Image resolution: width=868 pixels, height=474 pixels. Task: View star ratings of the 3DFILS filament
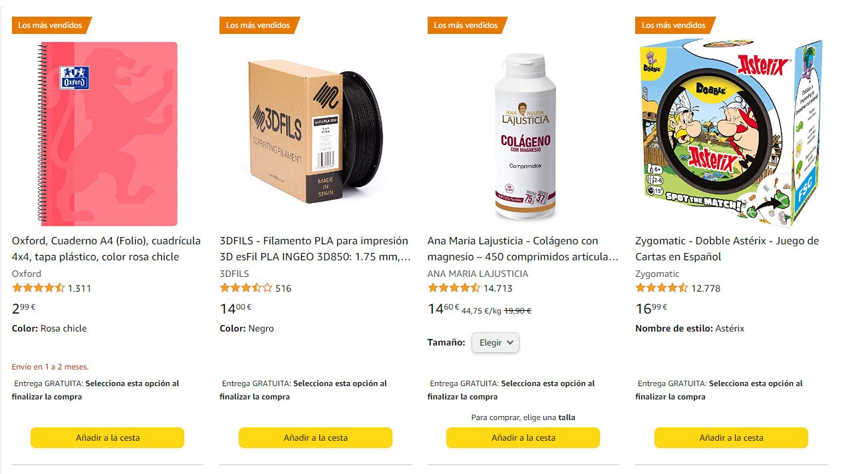click(x=246, y=288)
